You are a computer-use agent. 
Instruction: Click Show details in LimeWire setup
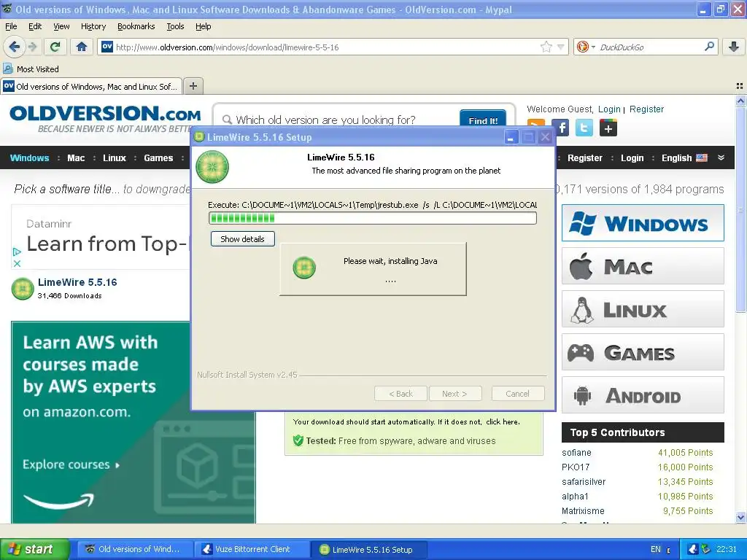242,238
